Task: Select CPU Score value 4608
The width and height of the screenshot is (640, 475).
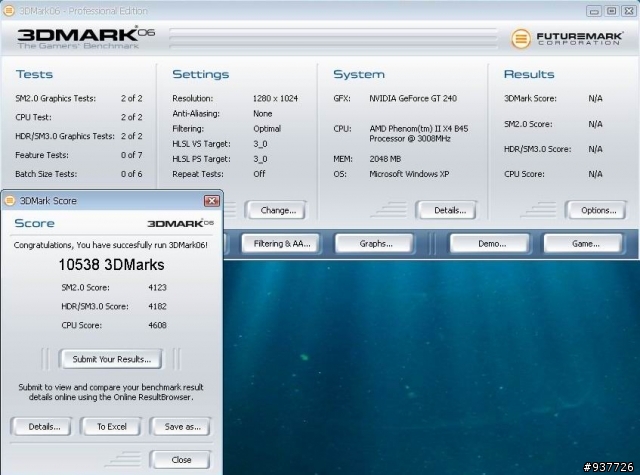Action: tap(157, 325)
